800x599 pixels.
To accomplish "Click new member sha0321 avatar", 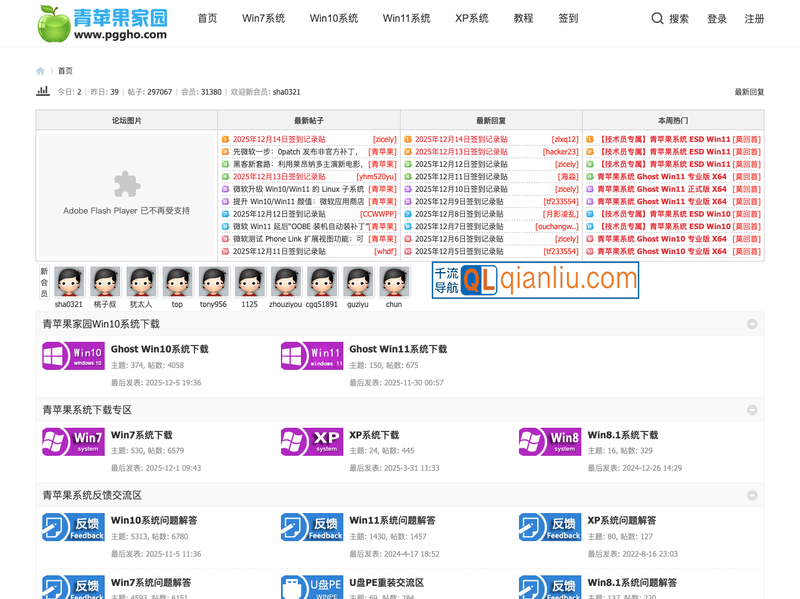I will click(69, 281).
